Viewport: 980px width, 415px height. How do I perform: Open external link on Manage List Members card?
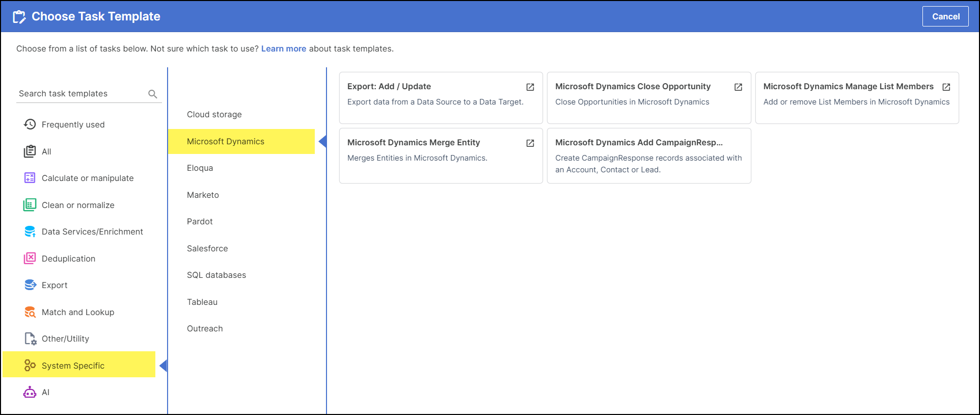coord(946,87)
